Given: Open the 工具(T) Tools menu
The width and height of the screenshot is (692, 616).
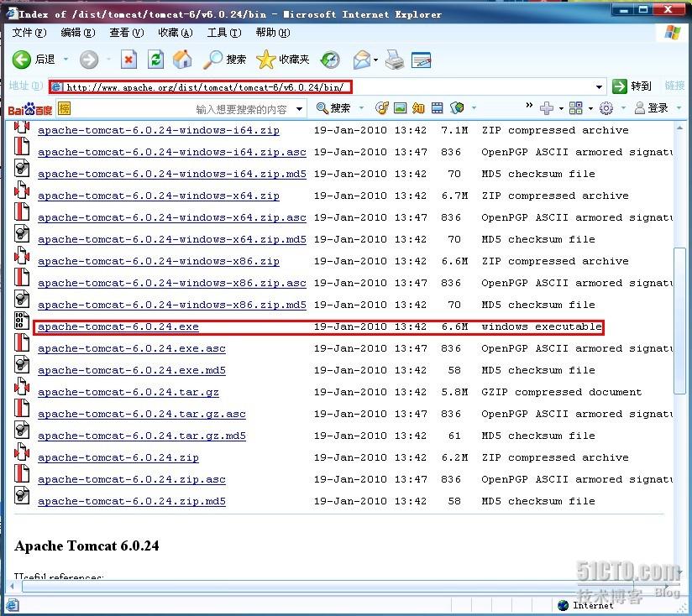Looking at the screenshot, I should 224,33.
